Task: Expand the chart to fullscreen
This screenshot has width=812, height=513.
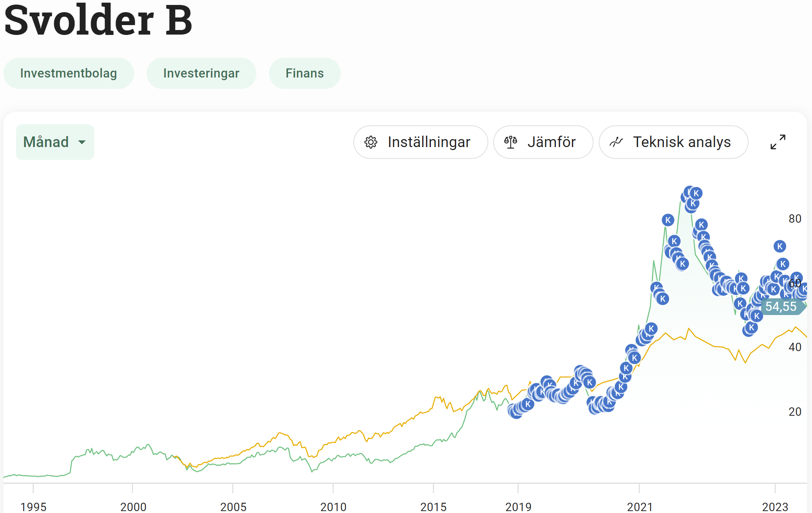Action: click(x=778, y=142)
